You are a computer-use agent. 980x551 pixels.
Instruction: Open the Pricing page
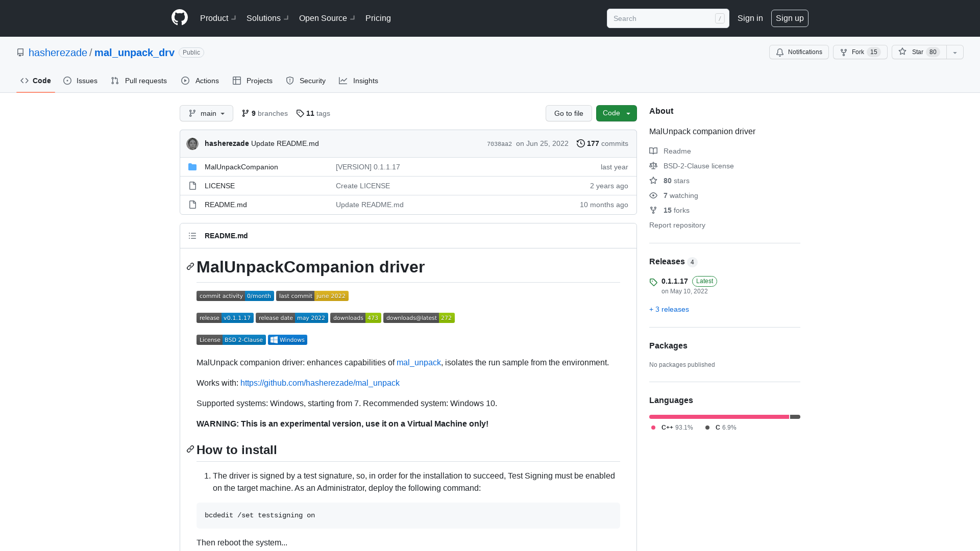coord(378,18)
